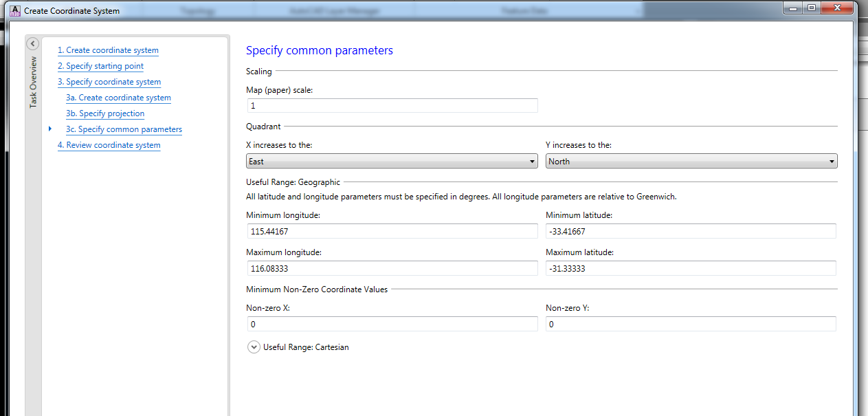The height and width of the screenshot is (416, 868).
Task: Collapse the Task Overview panel arrow
Action: (x=32, y=44)
